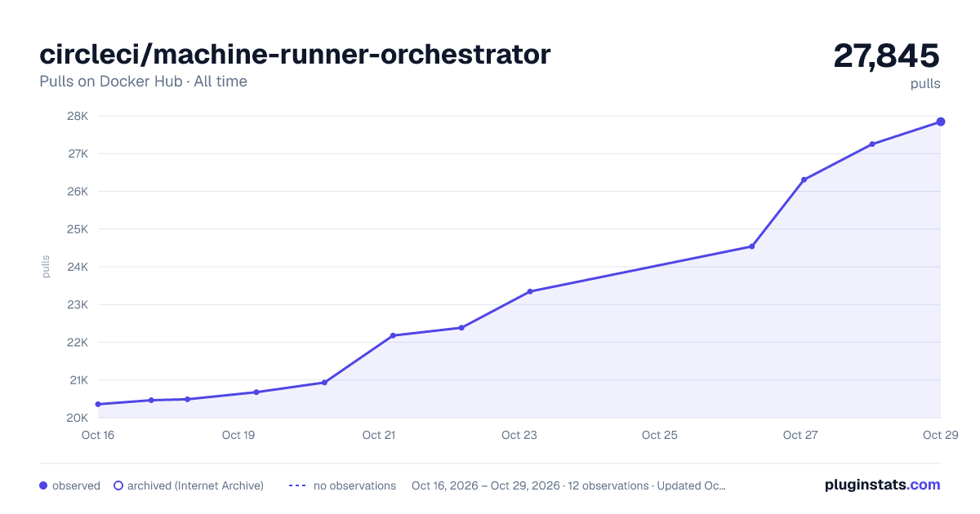Select the data point near 27K
The width and height of the screenshot is (980, 514).
click(872, 144)
